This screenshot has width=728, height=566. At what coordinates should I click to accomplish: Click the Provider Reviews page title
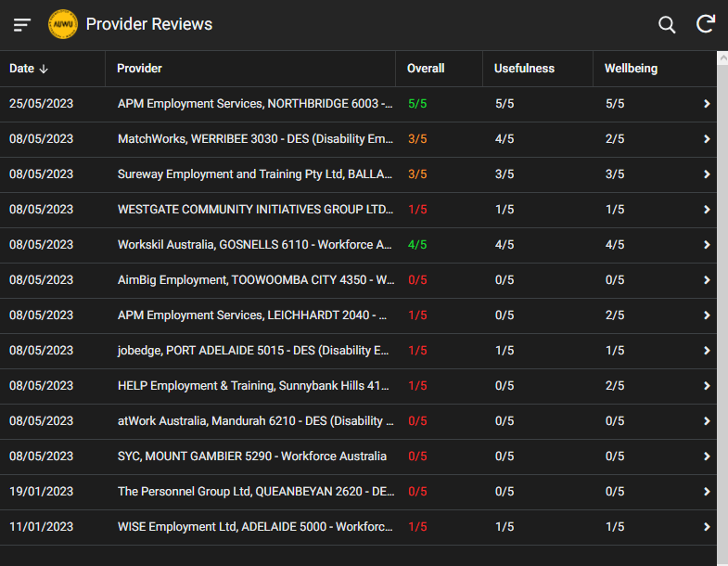(x=149, y=24)
